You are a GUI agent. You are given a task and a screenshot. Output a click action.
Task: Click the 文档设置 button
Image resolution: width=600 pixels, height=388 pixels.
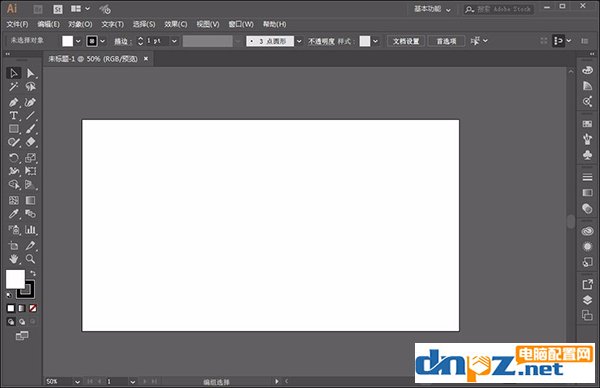coord(406,41)
